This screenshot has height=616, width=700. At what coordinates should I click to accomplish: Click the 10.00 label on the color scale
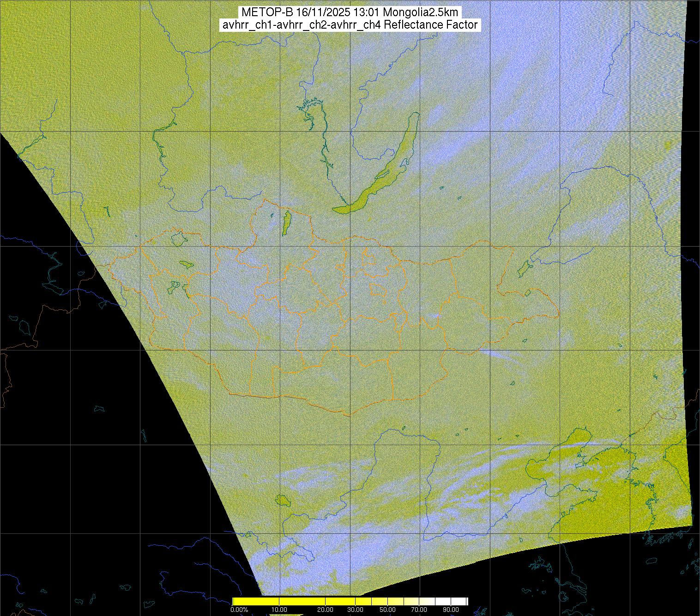pyautogui.click(x=279, y=610)
